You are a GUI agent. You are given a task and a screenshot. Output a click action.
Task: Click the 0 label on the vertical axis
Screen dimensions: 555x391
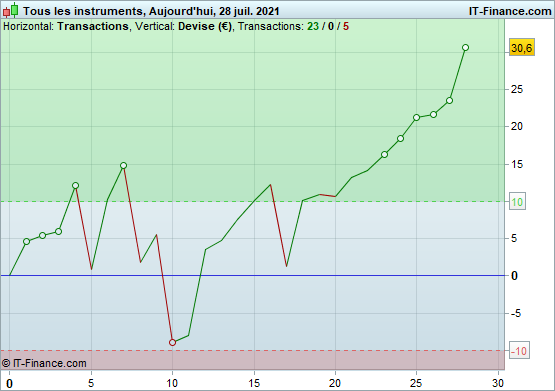(514, 276)
